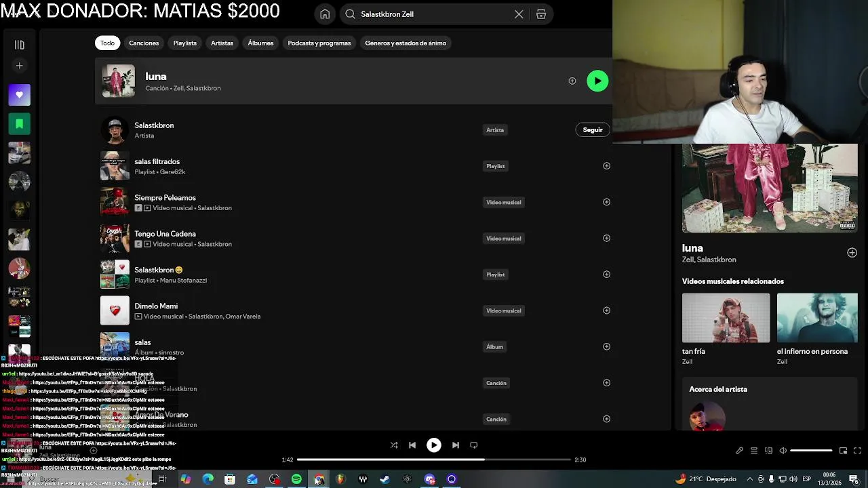Image resolution: width=868 pixels, height=488 pixels.
Task: Click in the search input field
Action: point(434,14)
